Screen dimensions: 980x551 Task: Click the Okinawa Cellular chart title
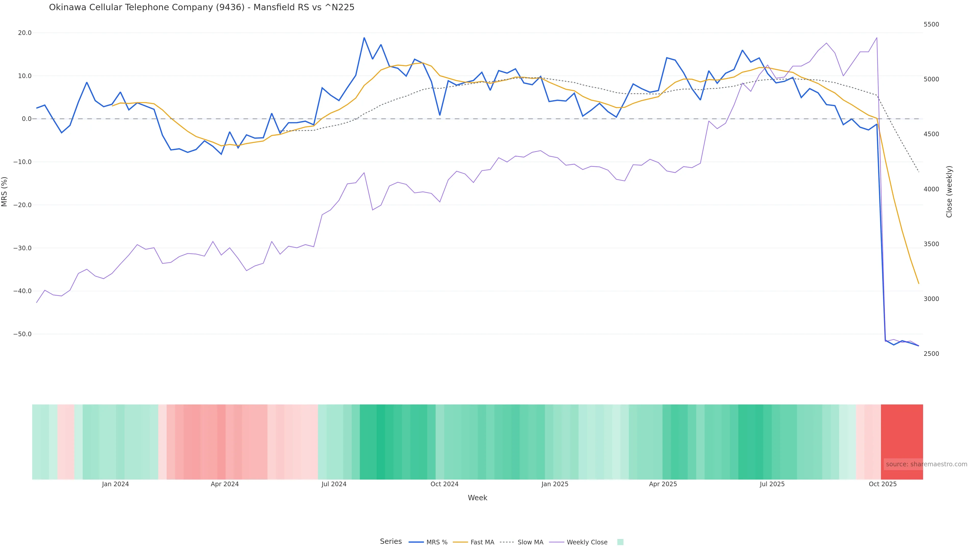pyautogui.click(x=202, y=7)
